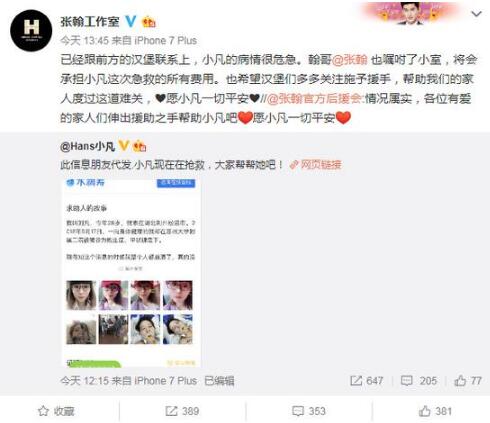The image size is (490, 423).
Task: Open the bottom comments showing 353
Action: tap(309, 411)
